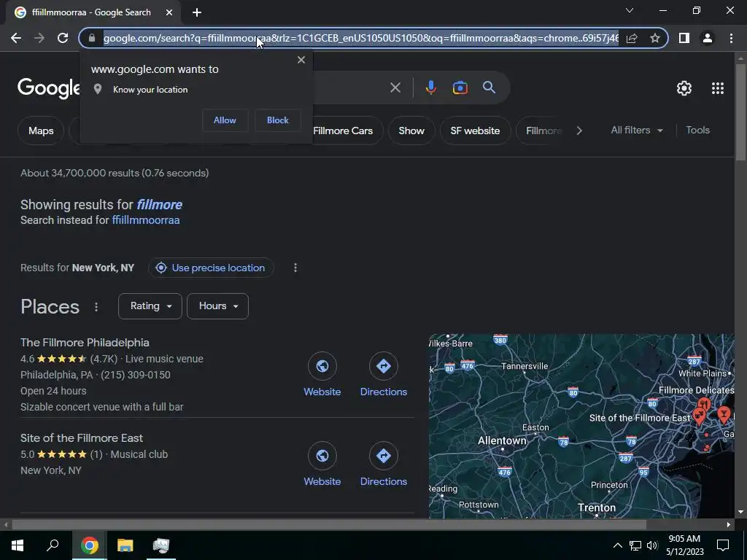Block Google's location request

tap(278, 120)
